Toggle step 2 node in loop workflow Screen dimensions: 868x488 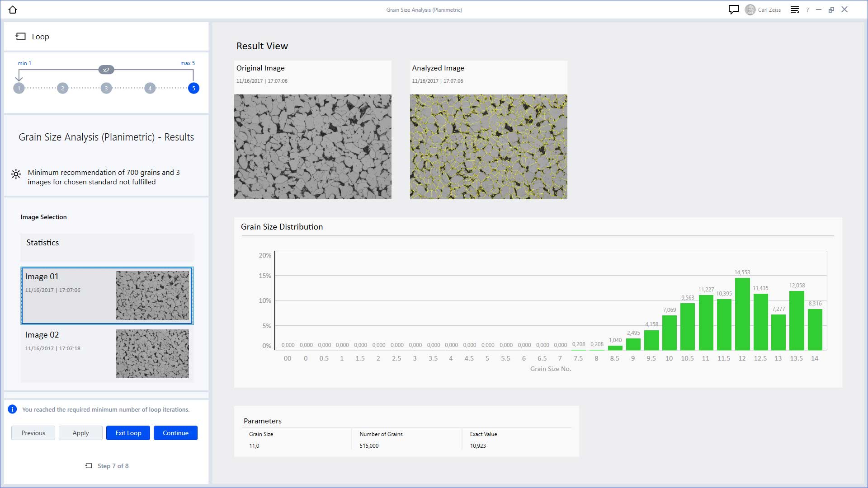62,88
